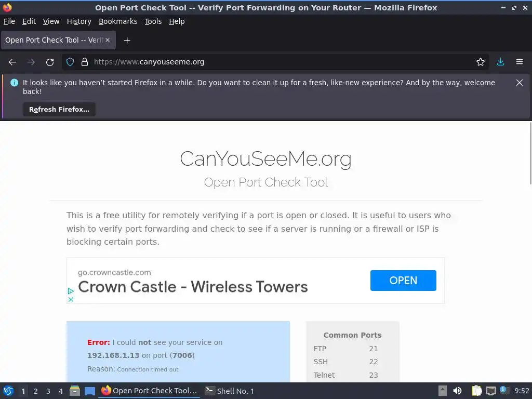Open clipboard manager tray icon

(x=476, y=391)
